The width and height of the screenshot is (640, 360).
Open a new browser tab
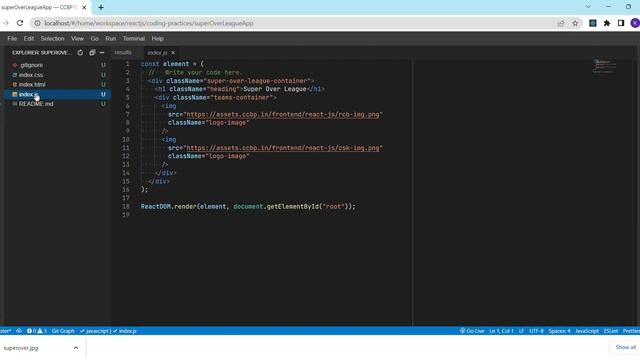tap(101, 7)
